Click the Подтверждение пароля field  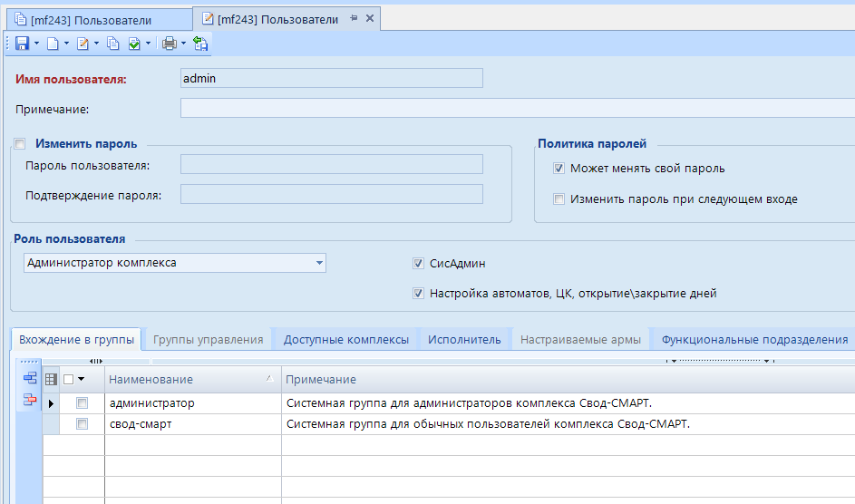332,194
